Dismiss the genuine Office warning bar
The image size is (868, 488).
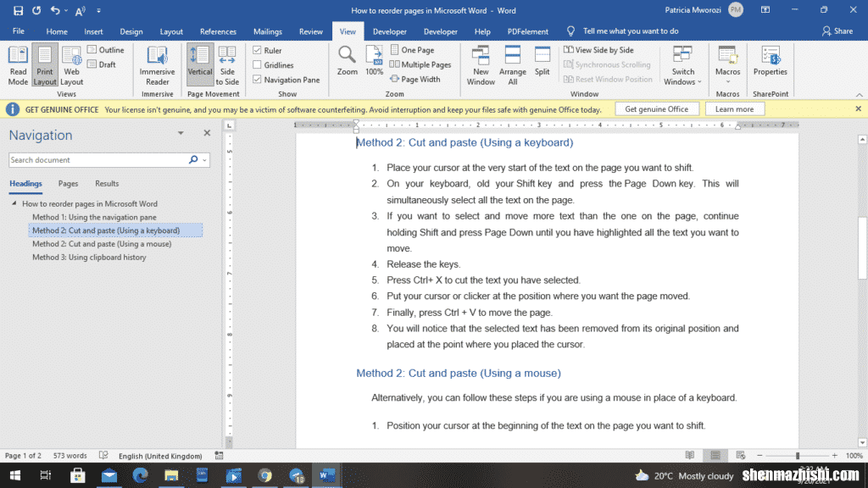[x=858, y=109]
